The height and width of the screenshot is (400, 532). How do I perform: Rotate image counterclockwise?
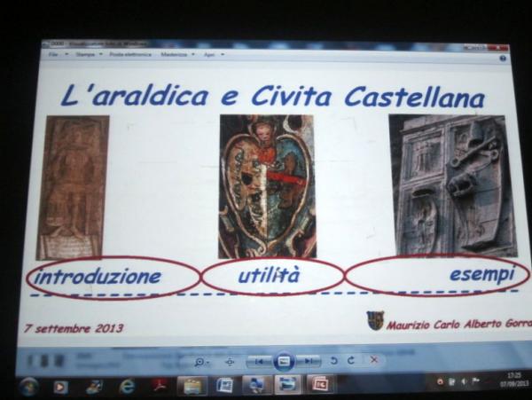pyautogui.click(x=334, y=361)
